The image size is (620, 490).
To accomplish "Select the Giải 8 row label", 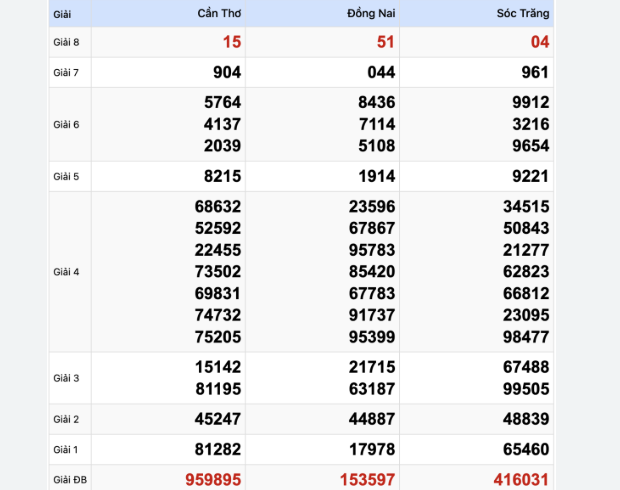I will pos(65,42).
